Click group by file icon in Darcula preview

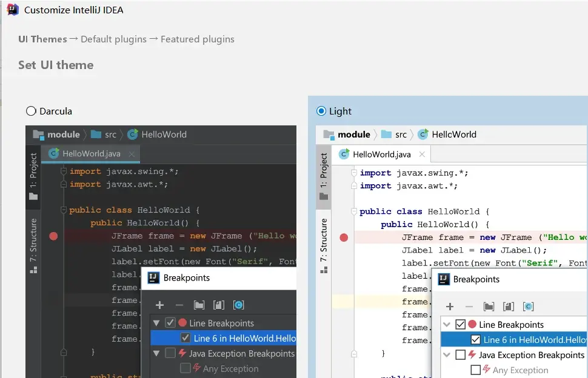tap(219, 305)
